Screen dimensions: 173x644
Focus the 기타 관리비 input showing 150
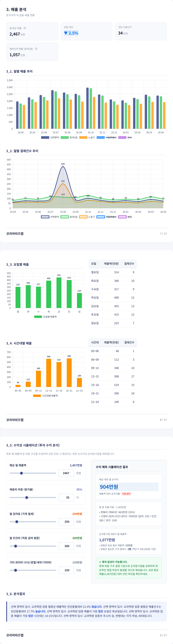pos(66,570)
